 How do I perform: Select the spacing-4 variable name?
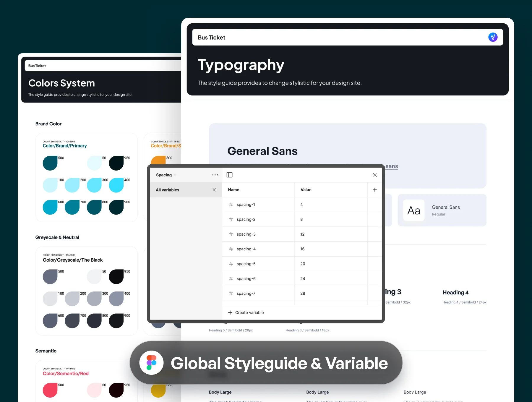click(246, 249)
